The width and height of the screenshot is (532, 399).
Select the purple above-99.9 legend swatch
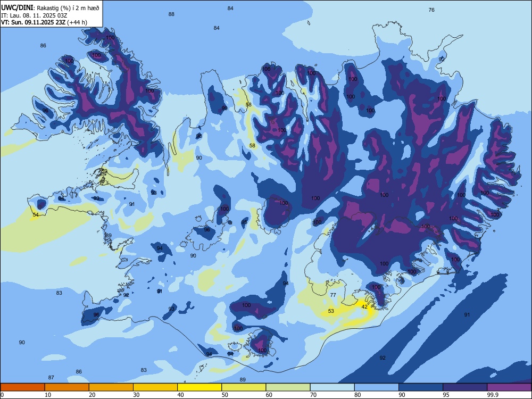click(509, 387)
